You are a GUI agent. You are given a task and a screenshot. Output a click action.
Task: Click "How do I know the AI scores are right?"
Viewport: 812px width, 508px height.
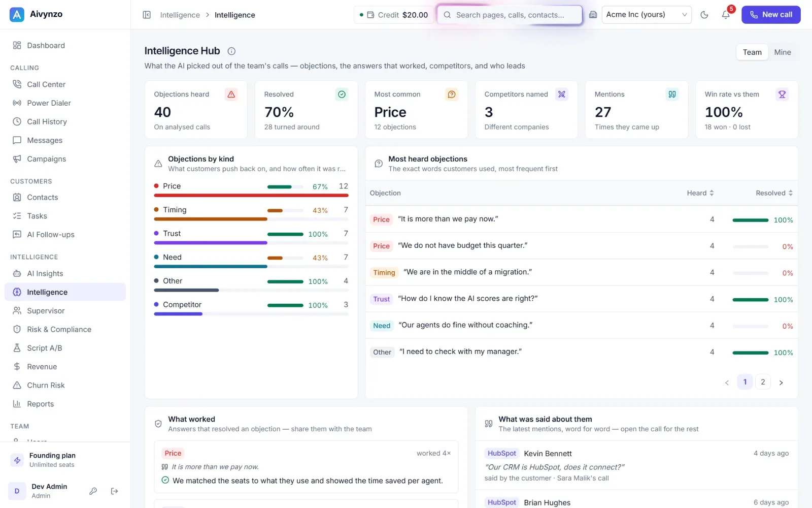click(x=468, y=298)
